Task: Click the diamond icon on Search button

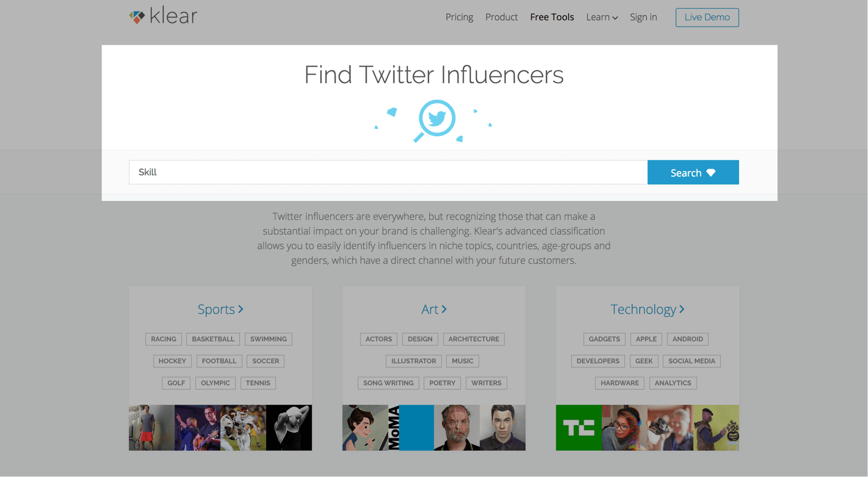Action: pyautogui.click(x=711, y=173)
